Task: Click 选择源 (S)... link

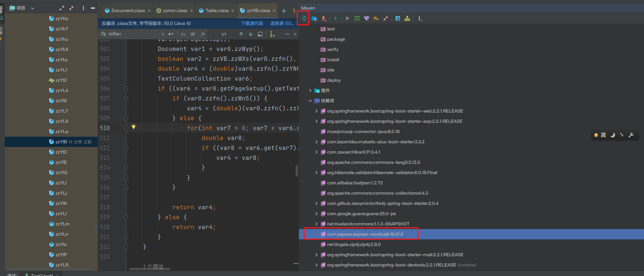Action: point(282,23)
